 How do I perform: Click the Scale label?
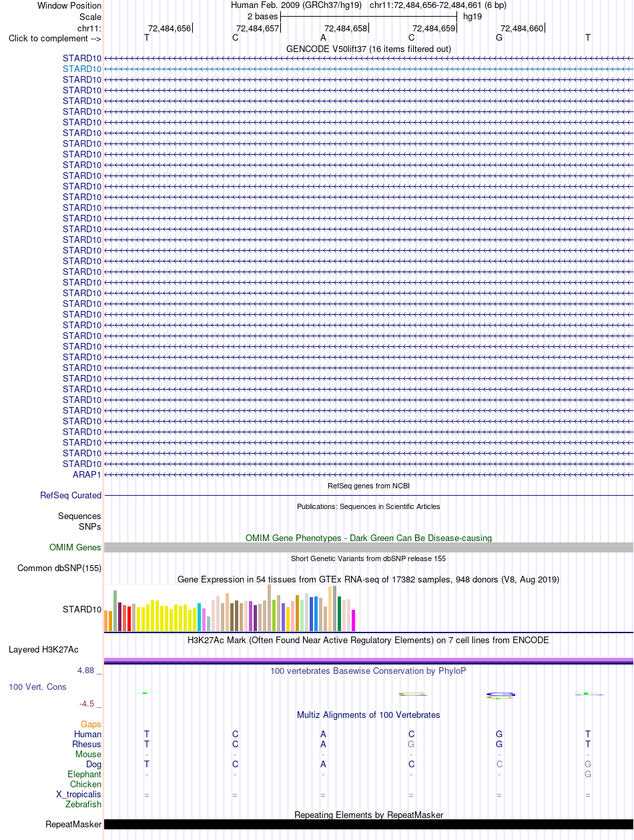90,16
